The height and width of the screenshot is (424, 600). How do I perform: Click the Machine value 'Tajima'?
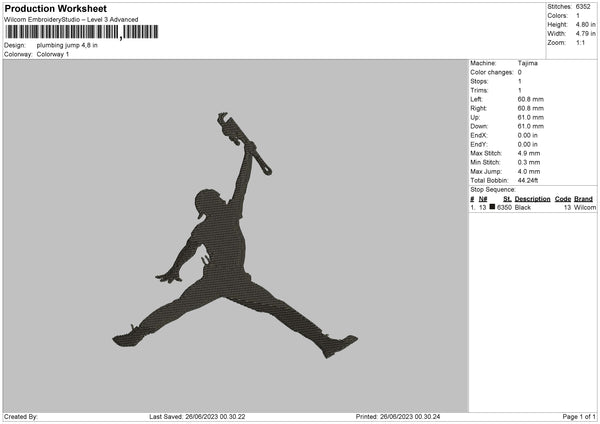coord(527,63)
